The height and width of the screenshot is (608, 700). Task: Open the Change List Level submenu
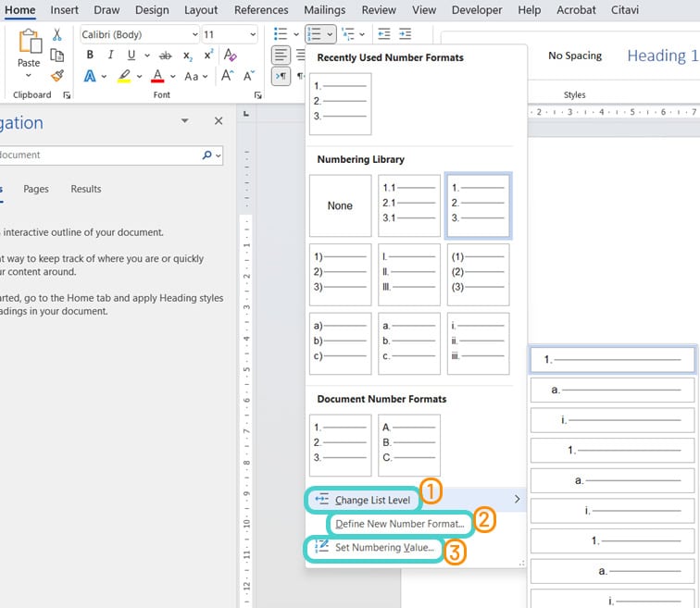tap(415, 500)
